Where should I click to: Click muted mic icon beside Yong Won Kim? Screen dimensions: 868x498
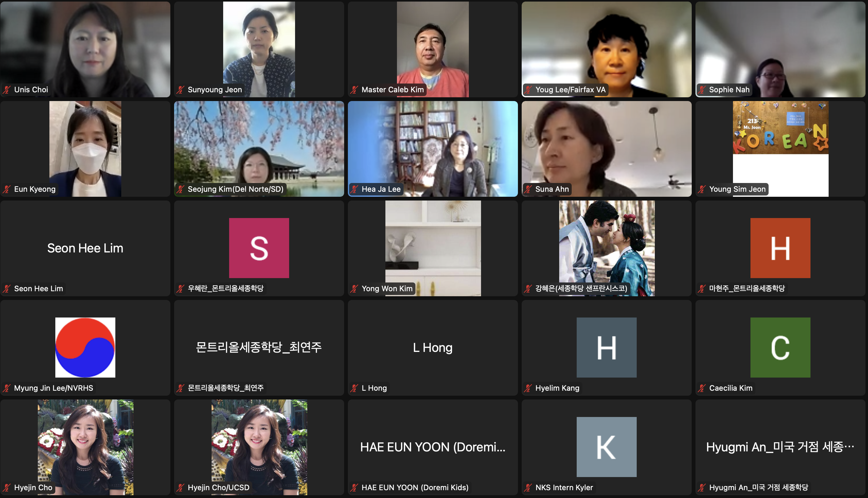coord(354,289)
